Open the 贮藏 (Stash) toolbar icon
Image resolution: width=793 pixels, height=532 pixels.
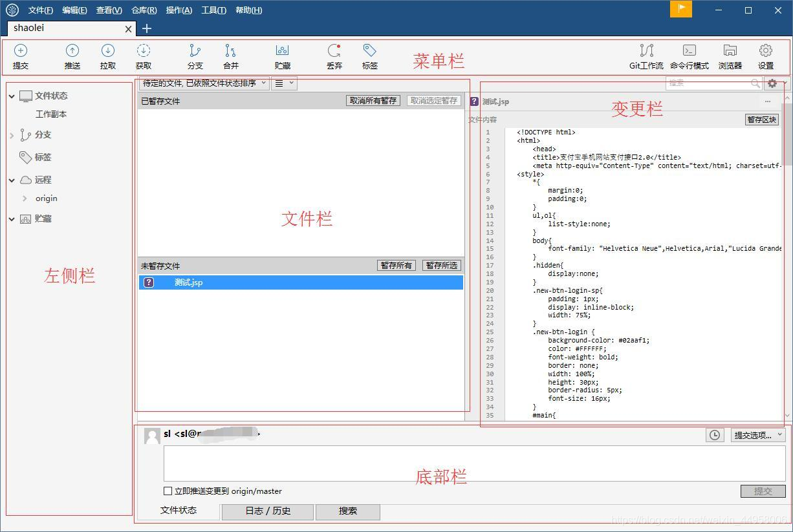[x=282, y=51]
